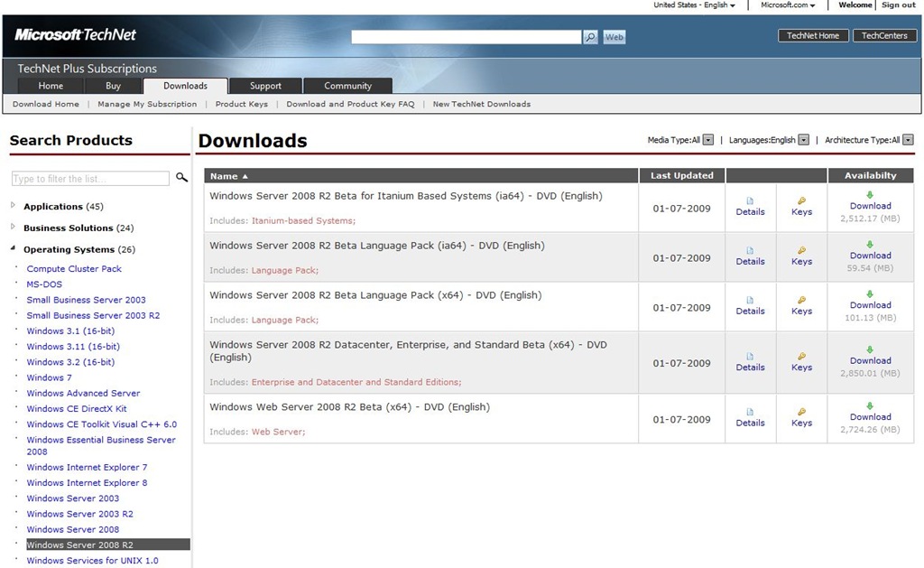Viewport: 924px width, 568px height.
Task: Switch to the Buy tab
Action: point(113,86)
